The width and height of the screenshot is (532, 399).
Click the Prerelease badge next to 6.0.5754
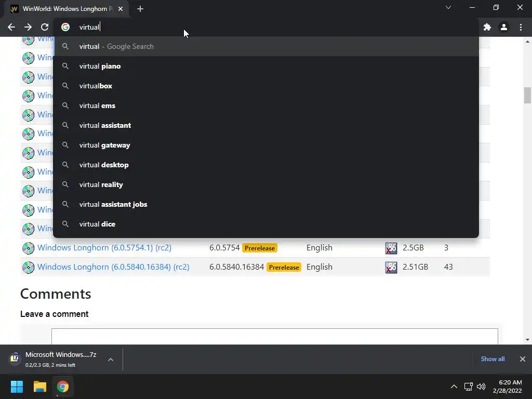point(260,248)
